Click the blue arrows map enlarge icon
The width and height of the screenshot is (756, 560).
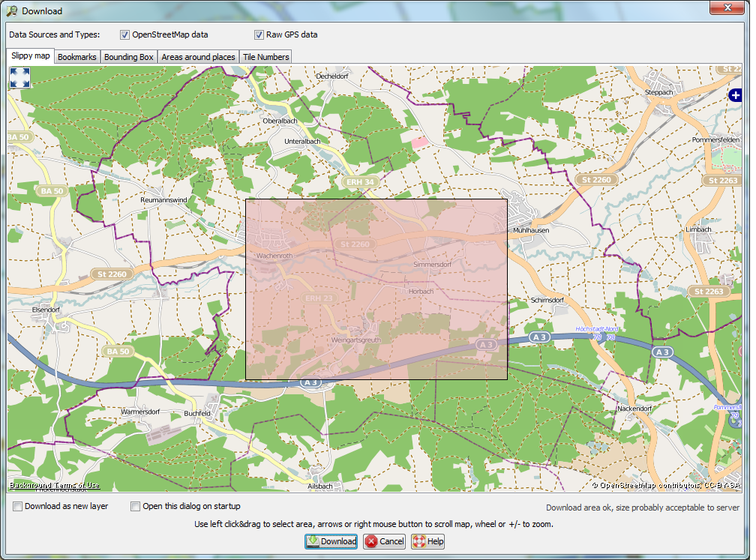click(20, 78)
